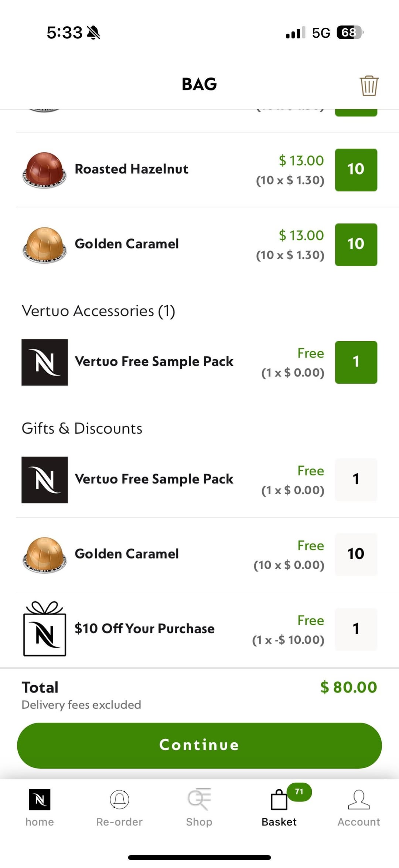The height and width of the screenshot is (868, 399).
Task: Tap the basket badge showing 71
Action: (299, 791)
